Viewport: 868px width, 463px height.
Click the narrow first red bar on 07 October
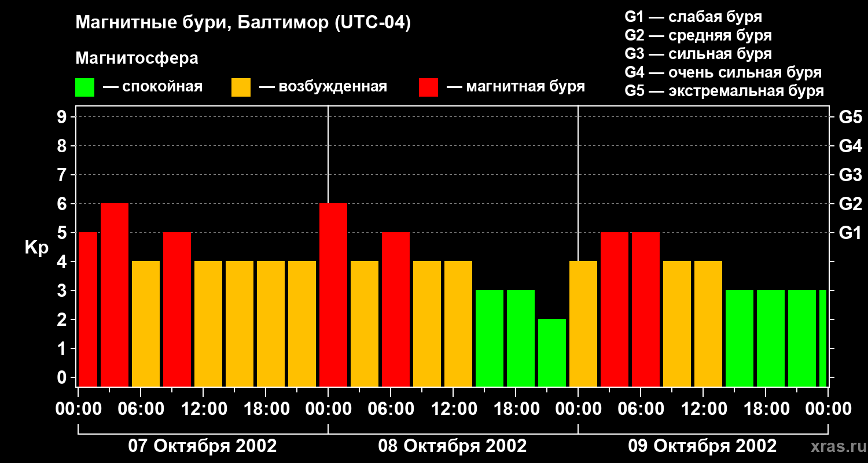87,309
